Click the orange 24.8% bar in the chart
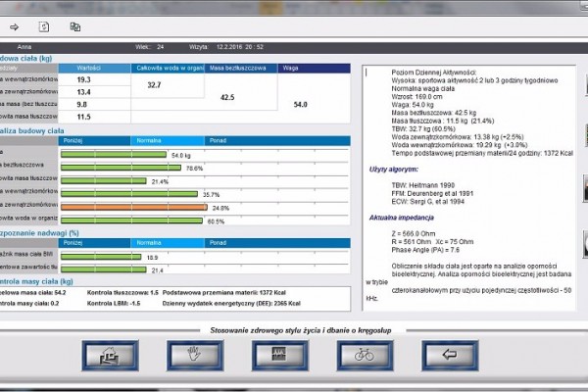Image resolution: width=588 pixels, height=392 pixels. [x=131, y=208]
